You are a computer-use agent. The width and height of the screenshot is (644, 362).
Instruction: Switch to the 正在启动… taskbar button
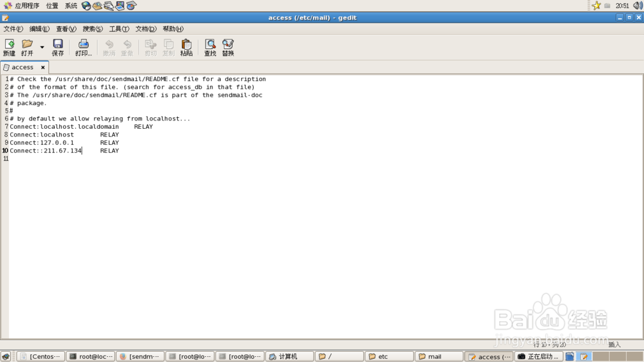(538, 356)
